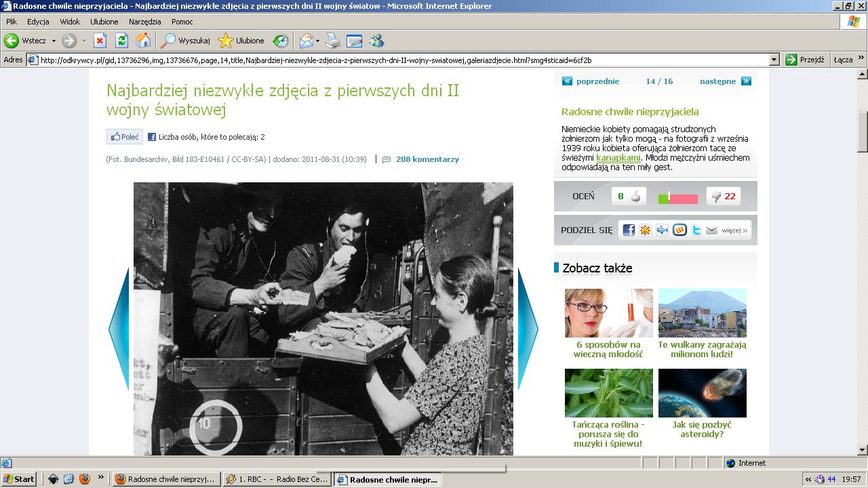Go back with the Wstecz button
The image size is (868, 488).
coord(24,41)
